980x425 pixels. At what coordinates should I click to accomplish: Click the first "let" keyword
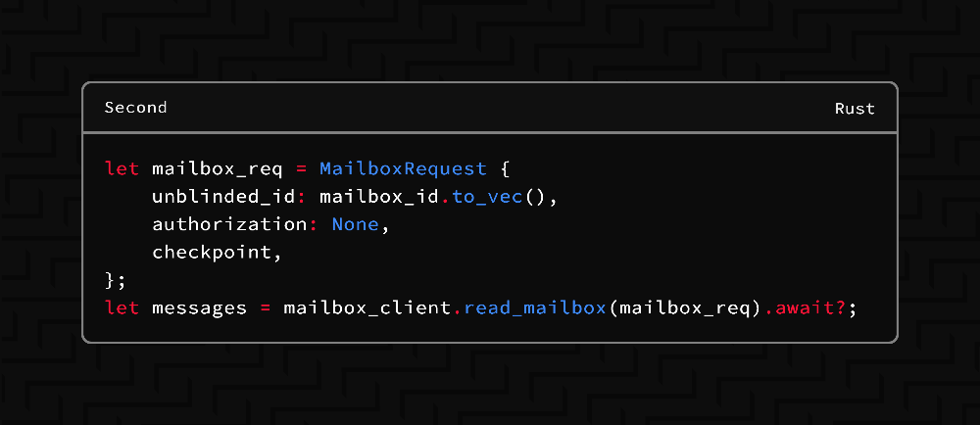click(122, 168)
